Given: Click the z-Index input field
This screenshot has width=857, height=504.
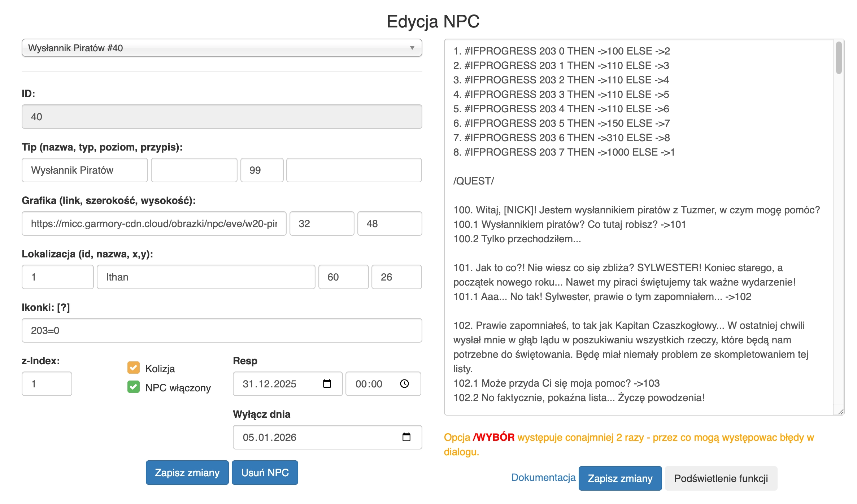Looking at the screenshot, I should click(x=47, y=384).
